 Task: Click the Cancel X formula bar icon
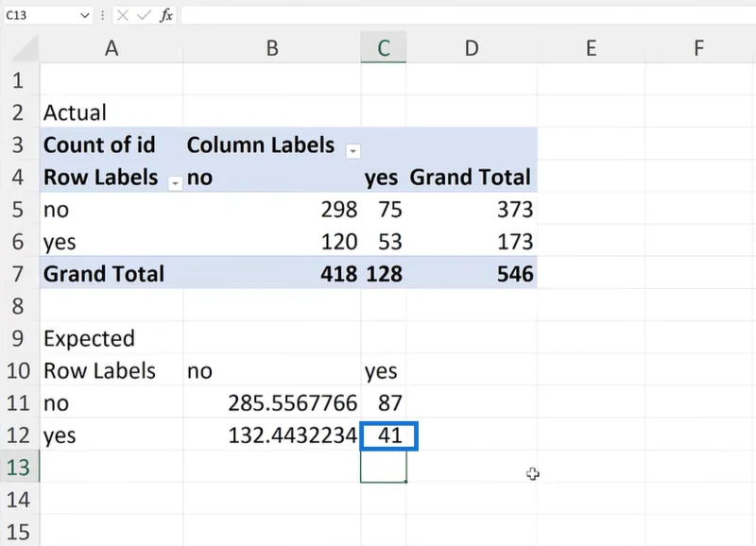[x=123, y=15]
